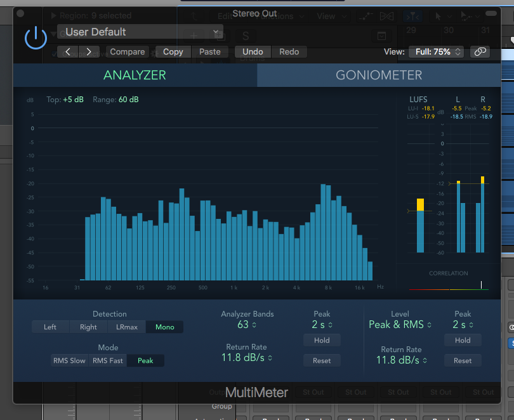
Task: Click the Range 60 dB value
Action: (128, 100)
